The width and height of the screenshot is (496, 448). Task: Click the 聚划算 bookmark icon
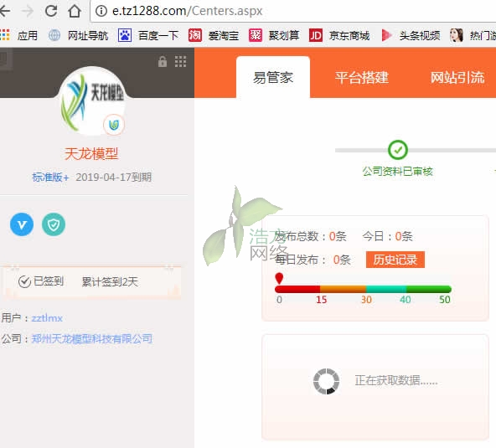[256, 35]
